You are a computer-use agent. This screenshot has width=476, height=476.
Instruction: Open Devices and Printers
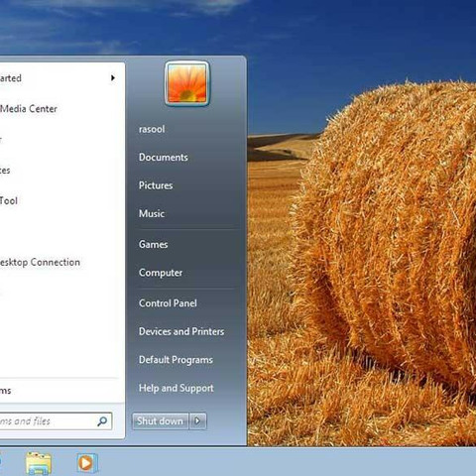tap(181, 331)
